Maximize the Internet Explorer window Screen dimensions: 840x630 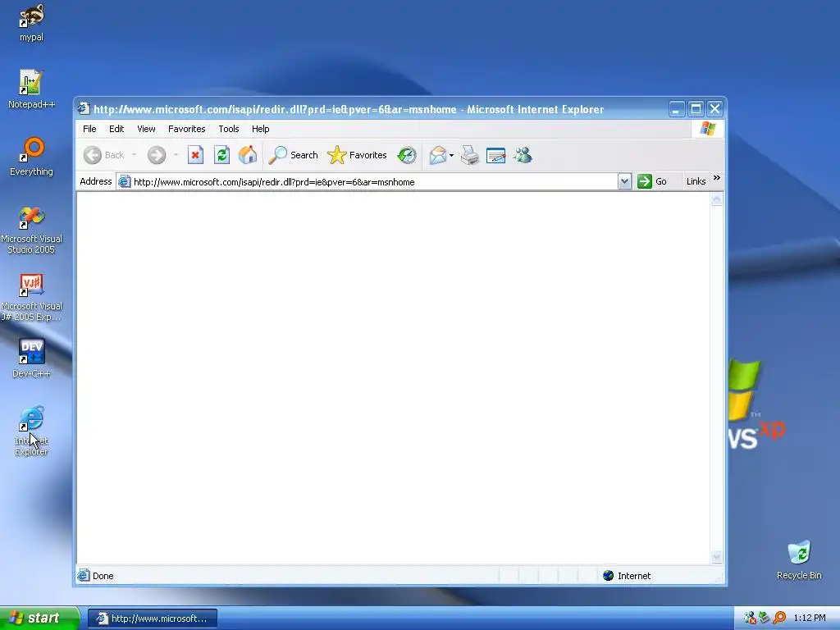pos(696,109)
